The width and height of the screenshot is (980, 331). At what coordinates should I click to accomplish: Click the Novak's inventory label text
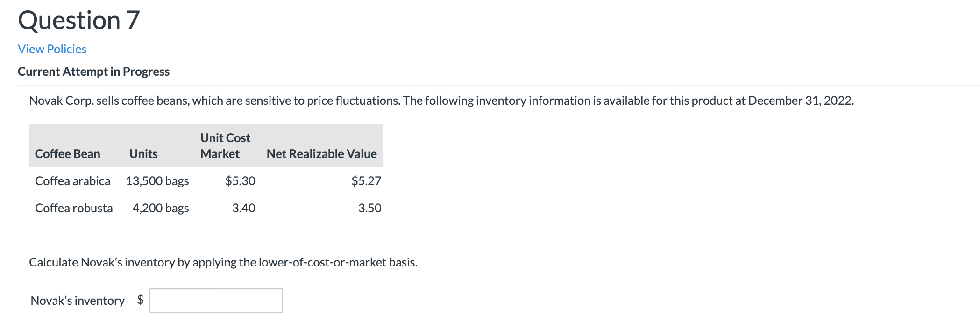(77, 300)
